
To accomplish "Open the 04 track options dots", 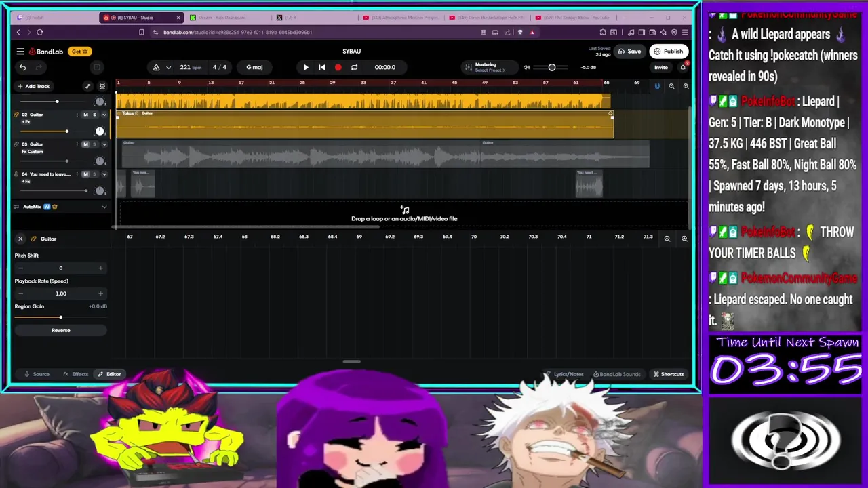I will [77, 174].
